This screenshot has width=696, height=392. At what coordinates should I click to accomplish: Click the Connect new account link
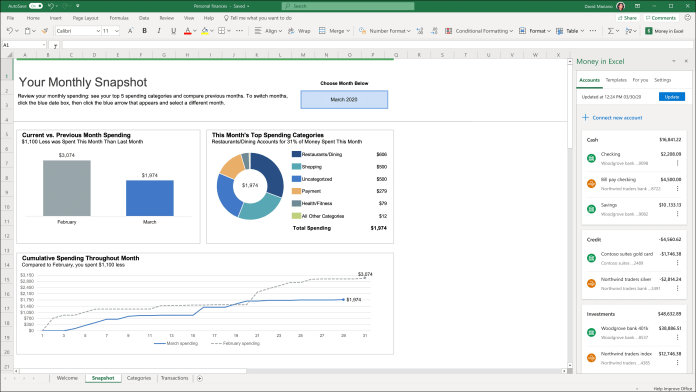612,118
